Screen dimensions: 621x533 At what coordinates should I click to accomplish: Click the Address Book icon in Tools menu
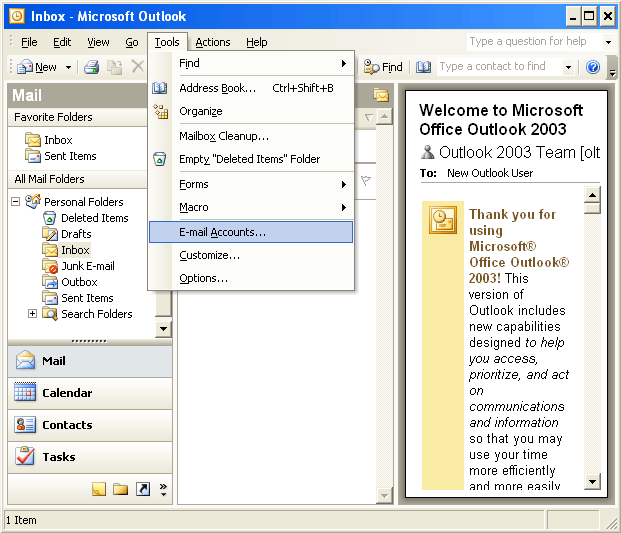[160, 88]
